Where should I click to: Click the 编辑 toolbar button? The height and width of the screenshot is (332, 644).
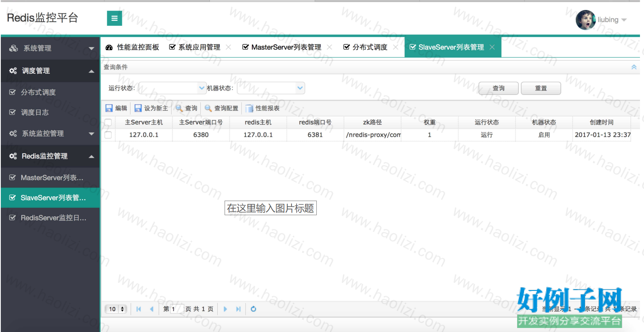[116, 108]
